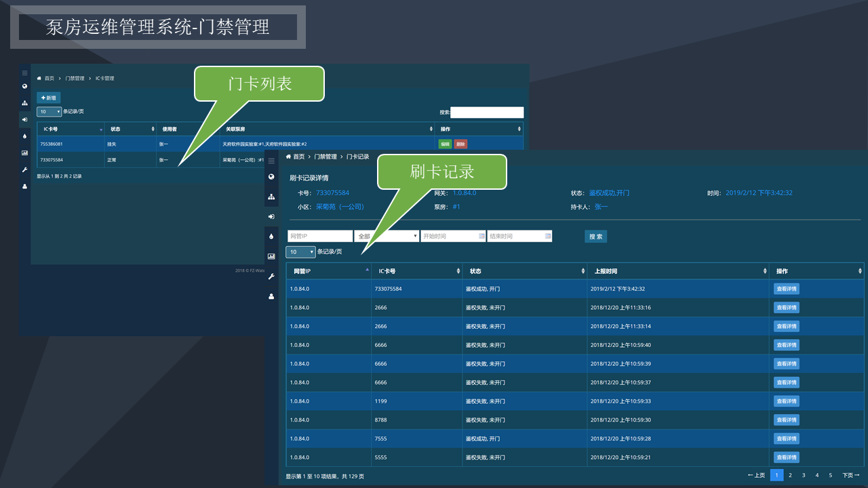This screenshot has width=868, height=488.
Task: Go to pagination page 3
Action: click(x=804, y=475)
